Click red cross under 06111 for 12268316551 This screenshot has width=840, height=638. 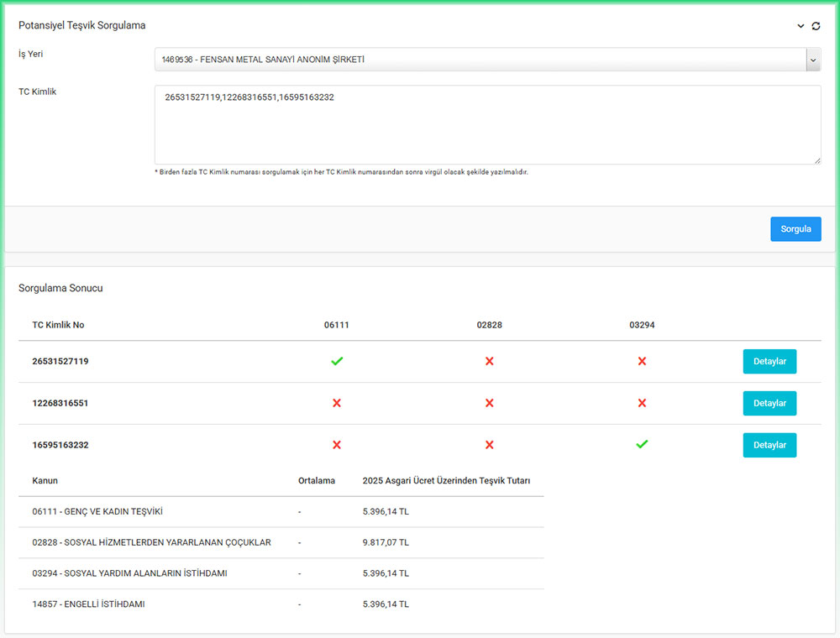(x=337, y=403)
